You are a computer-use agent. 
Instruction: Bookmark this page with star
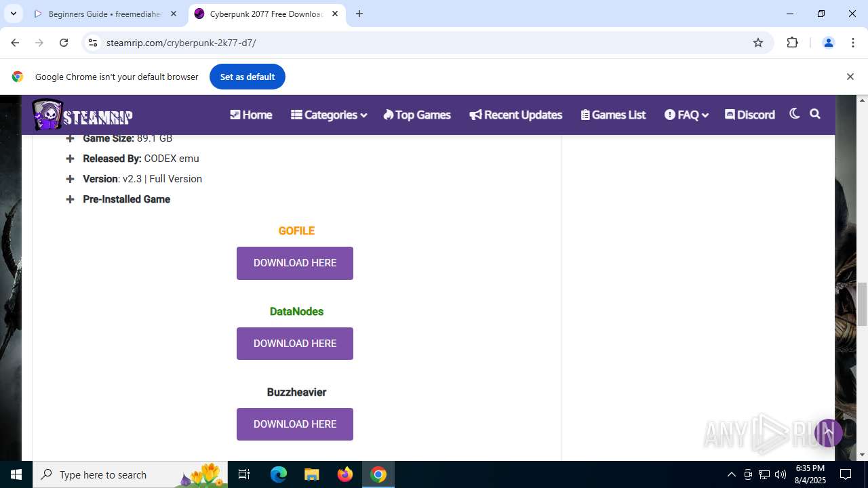point(758,43)
